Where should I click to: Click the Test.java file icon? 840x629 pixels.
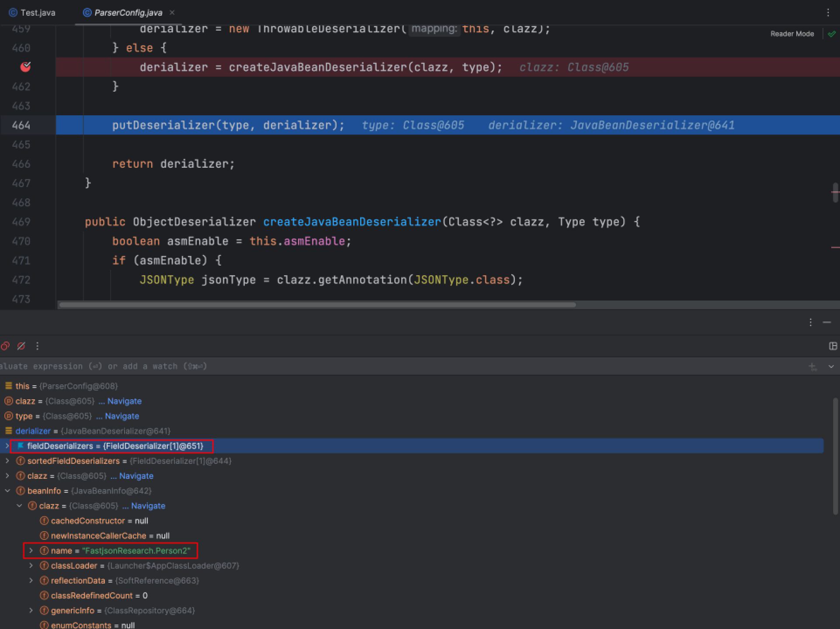click(x=13, y=13)
